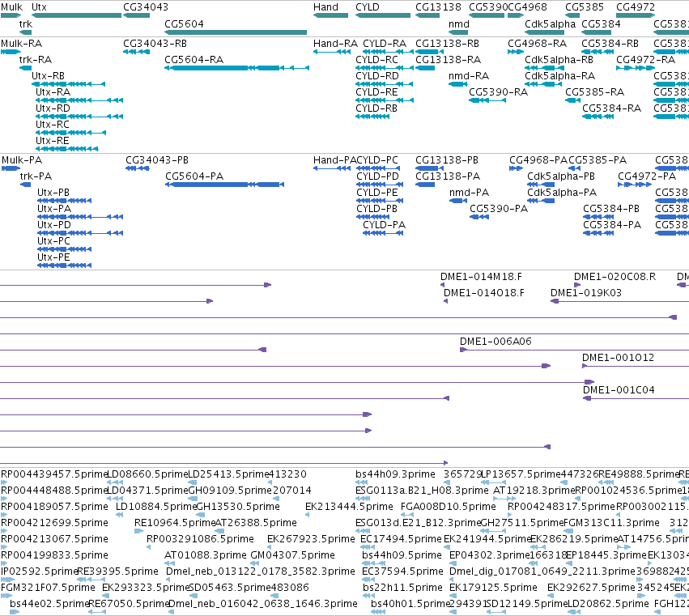Click the Mulk-PA protein glyph
Image resolution: width=689 pixels, height=616 pixels.
(x=11, y=168)
